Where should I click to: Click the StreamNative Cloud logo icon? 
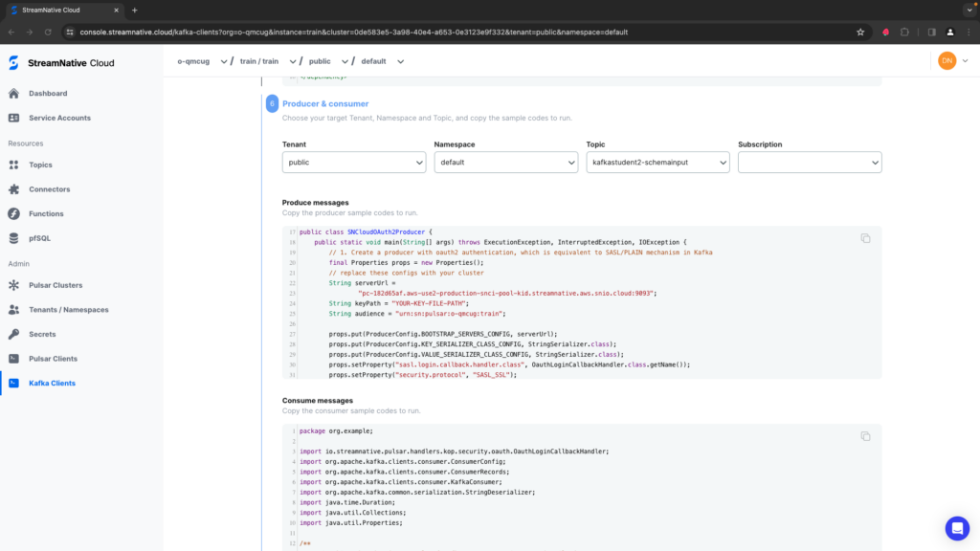[13, 63]
